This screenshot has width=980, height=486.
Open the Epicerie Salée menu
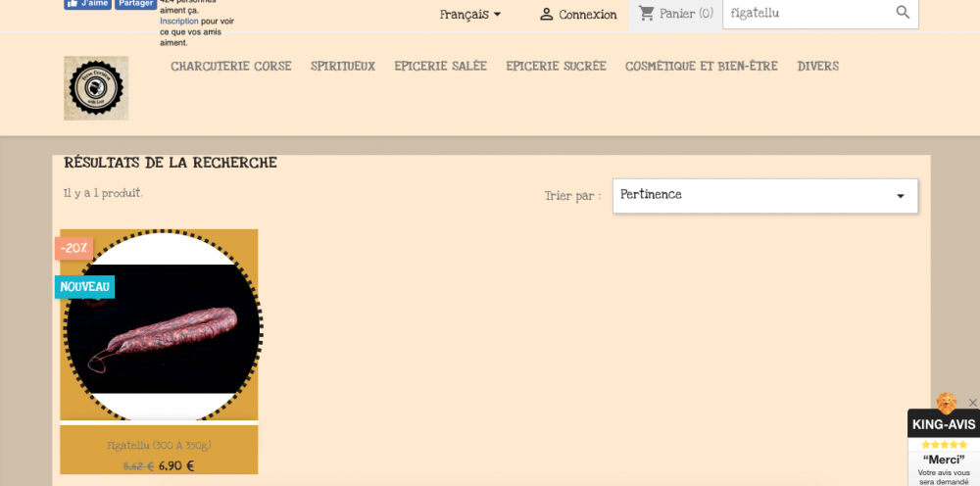tap(441, 67)
